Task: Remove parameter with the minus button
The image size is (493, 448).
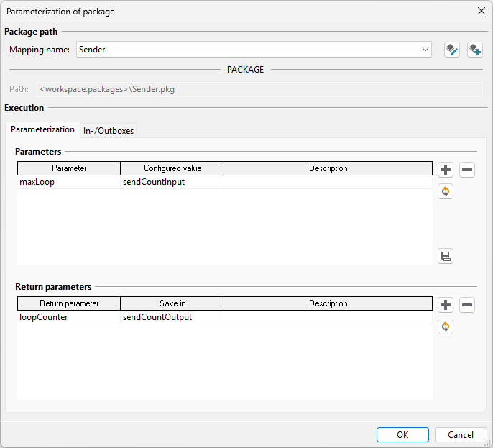Action: tap(467, 170)
